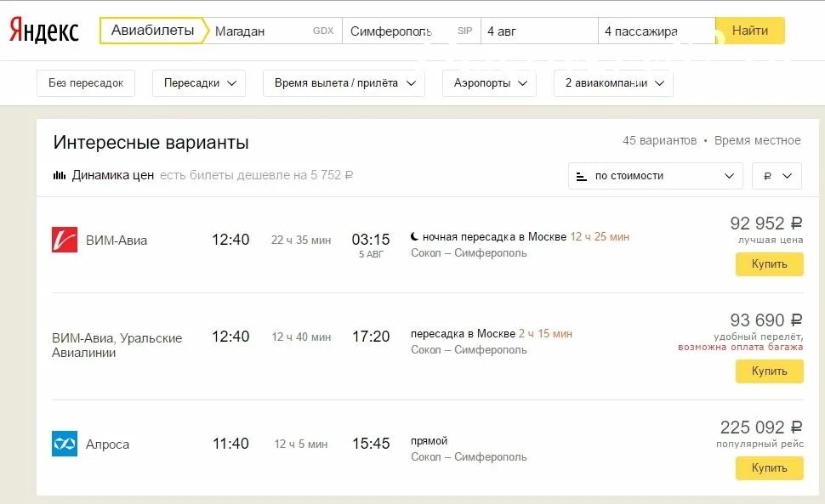Click the '4 авг' date field
The height and width of the screenshot is (504, 825).
(539, 31)
